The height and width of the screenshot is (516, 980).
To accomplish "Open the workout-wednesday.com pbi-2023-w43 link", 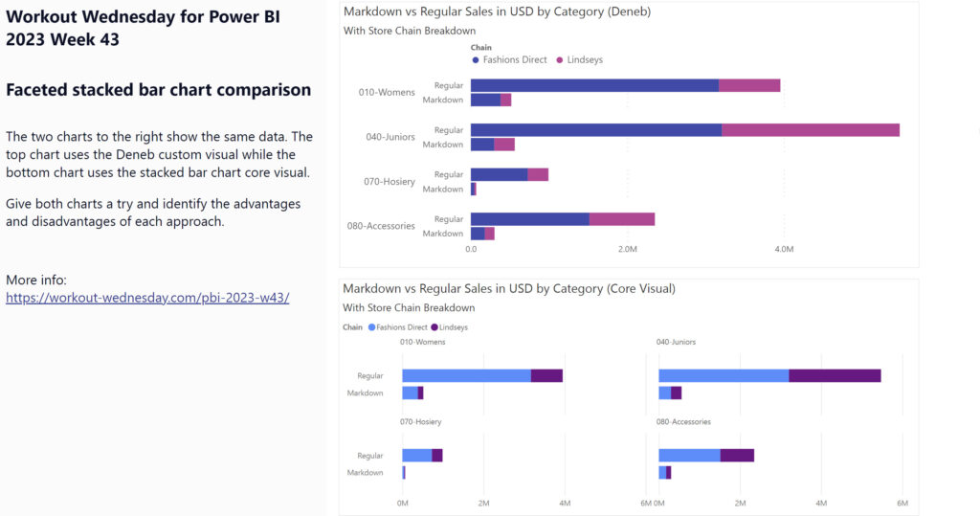I will (x=147, y=298).
